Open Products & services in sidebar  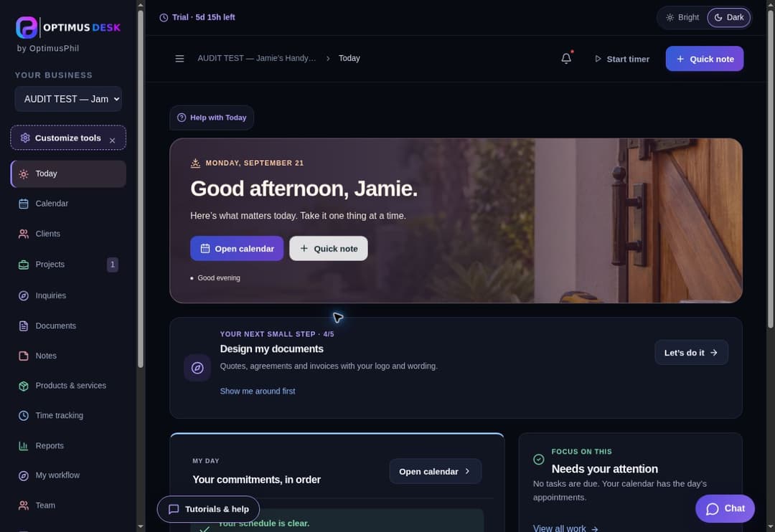coord(68,385)
